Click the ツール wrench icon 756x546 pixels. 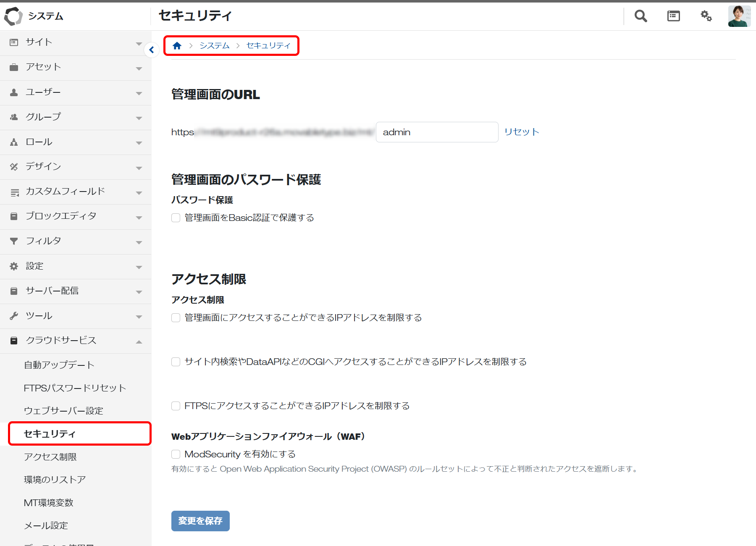point(14,316)
